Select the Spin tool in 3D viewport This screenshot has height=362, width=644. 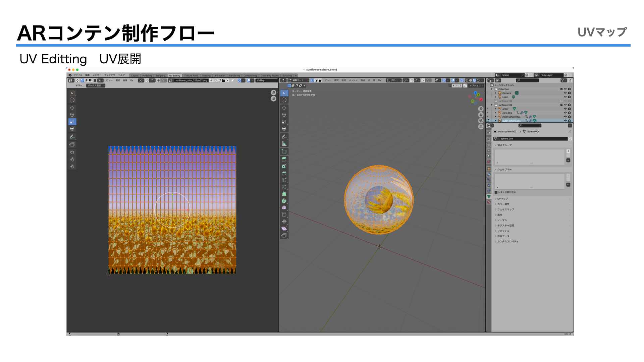pos(284,201)
